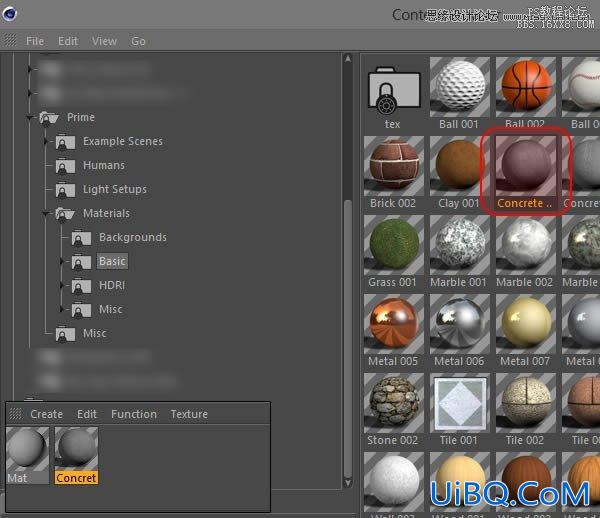Viewport: 600px width, 518px height.
Task: Expand the Basic folder
Action: pyautogui.click(x=62, y=261)
